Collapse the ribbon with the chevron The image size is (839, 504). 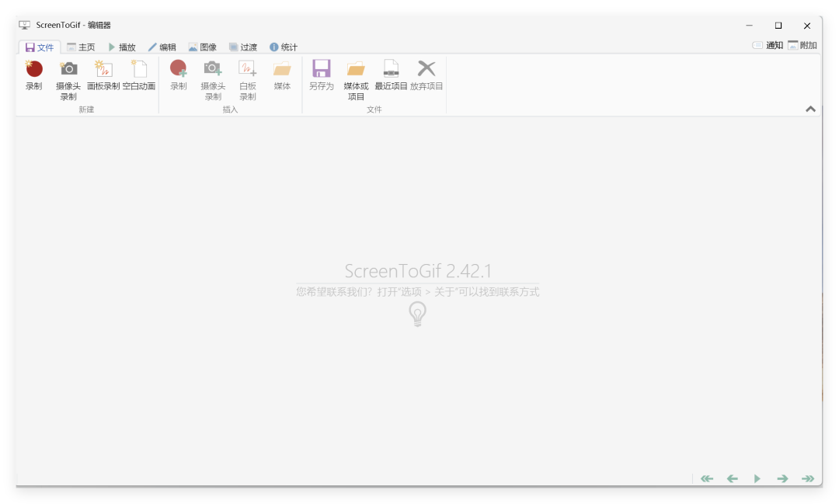810,109
